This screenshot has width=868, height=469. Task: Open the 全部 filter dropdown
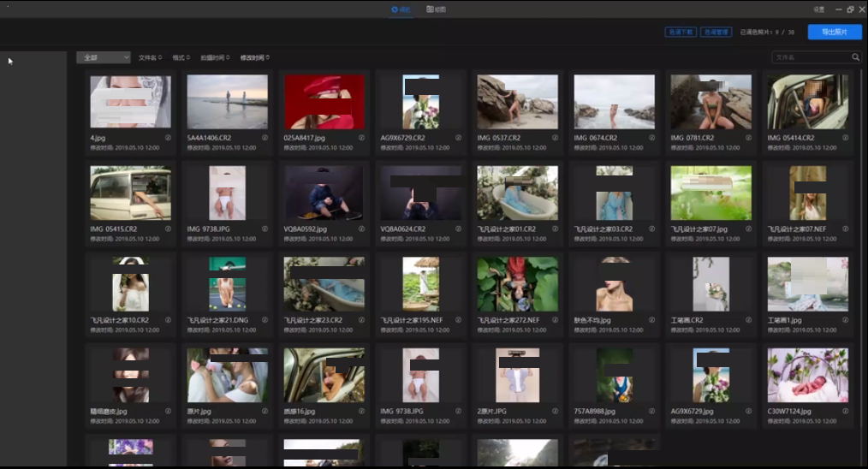click(x=104, y=57)
